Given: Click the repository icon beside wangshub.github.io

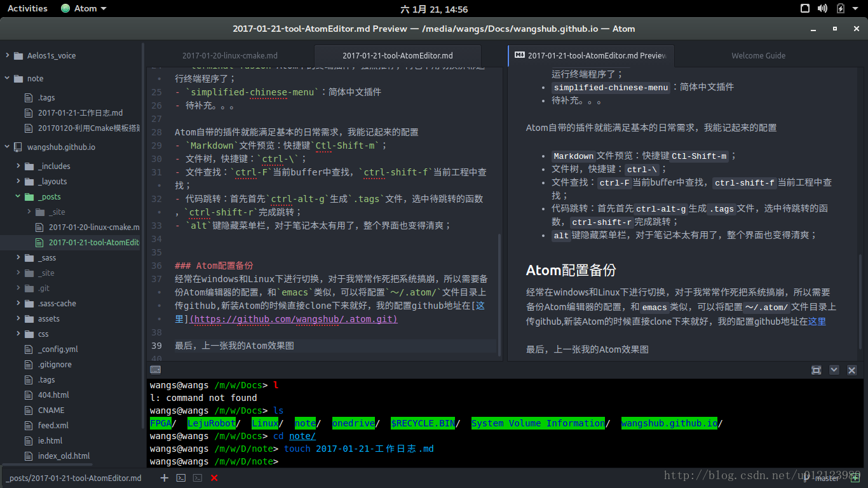Looking at the screenshot, I should (x=17, y=147).
